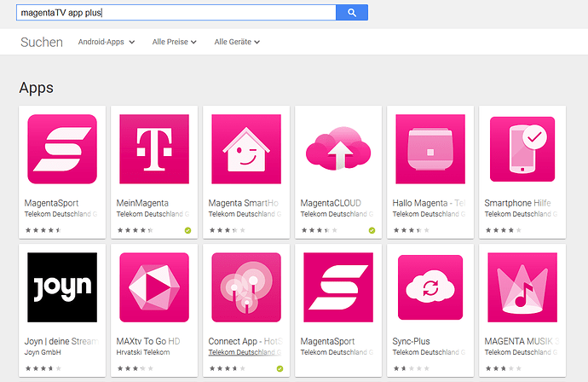This screenshot has width=588, height=382.
Task: Open the MAGENTA MUSIK crown note icon
Action: click(x=522, y=287)
